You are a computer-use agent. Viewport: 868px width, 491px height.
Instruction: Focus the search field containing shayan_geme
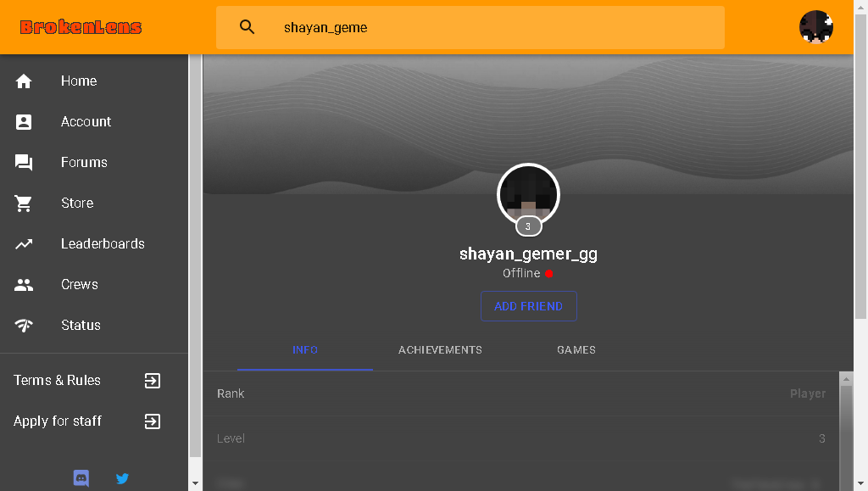coord(470,28)
